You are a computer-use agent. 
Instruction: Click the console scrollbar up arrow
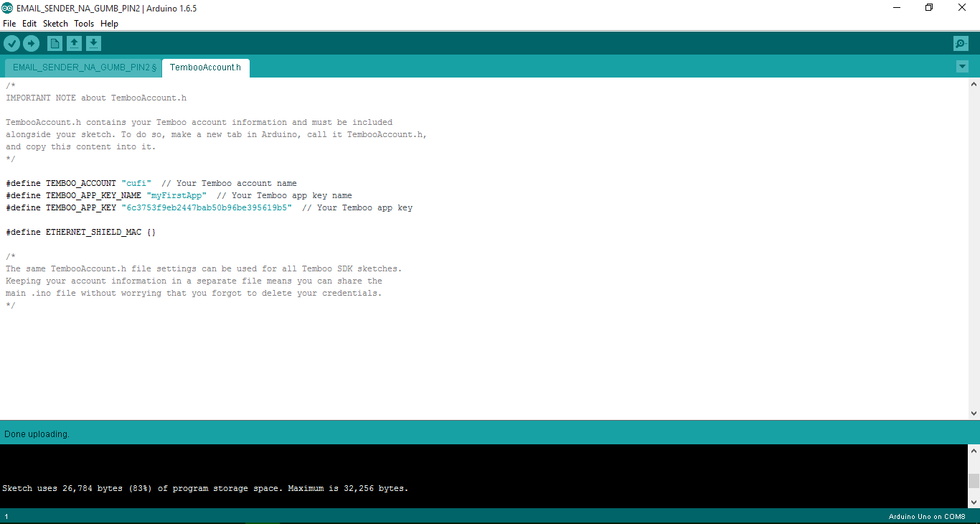974,451
